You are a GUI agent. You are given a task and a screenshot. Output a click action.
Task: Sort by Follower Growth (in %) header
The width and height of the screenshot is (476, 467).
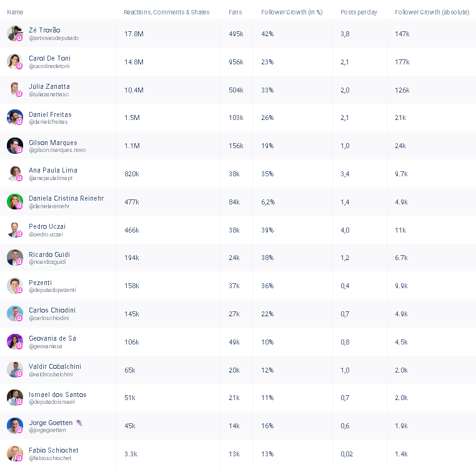point(292,12)
